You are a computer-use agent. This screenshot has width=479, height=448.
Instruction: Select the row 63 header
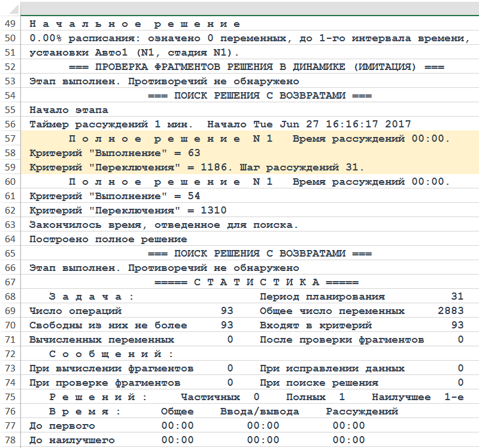pos(11,225)
